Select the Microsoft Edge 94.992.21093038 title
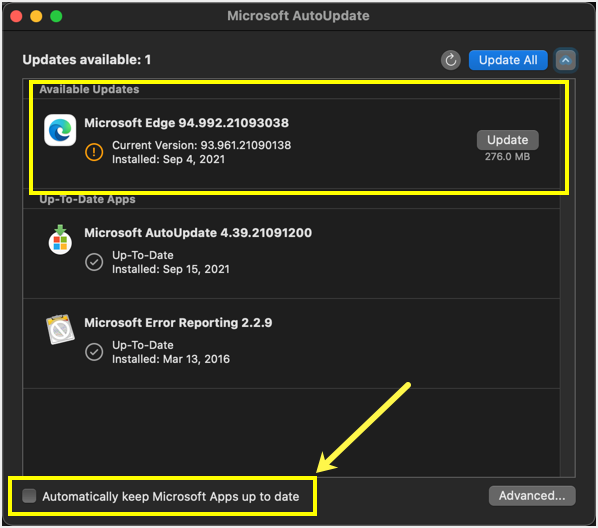Screen dimensions: 598x528 (186, 123)
